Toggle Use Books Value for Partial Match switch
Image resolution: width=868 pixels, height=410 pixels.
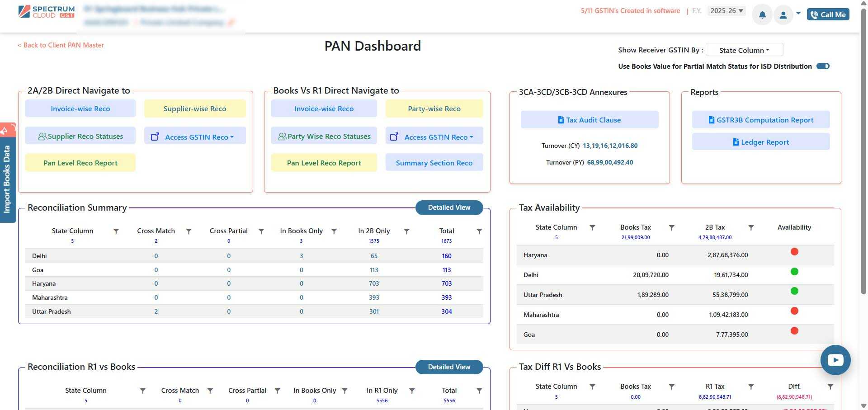tap(823, 66)
